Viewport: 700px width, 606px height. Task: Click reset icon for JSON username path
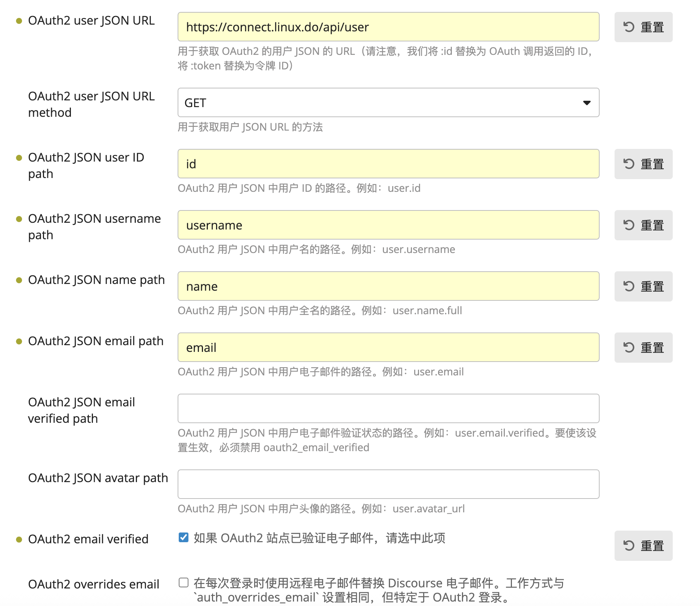[629, 225]
